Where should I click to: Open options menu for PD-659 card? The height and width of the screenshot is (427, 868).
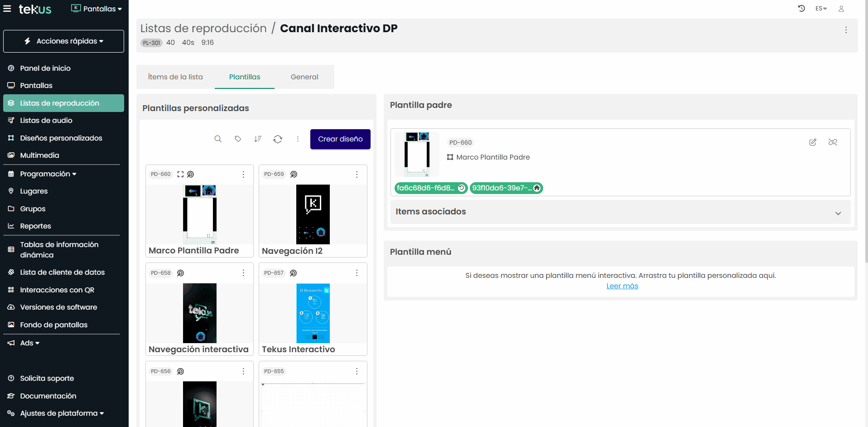357,175
